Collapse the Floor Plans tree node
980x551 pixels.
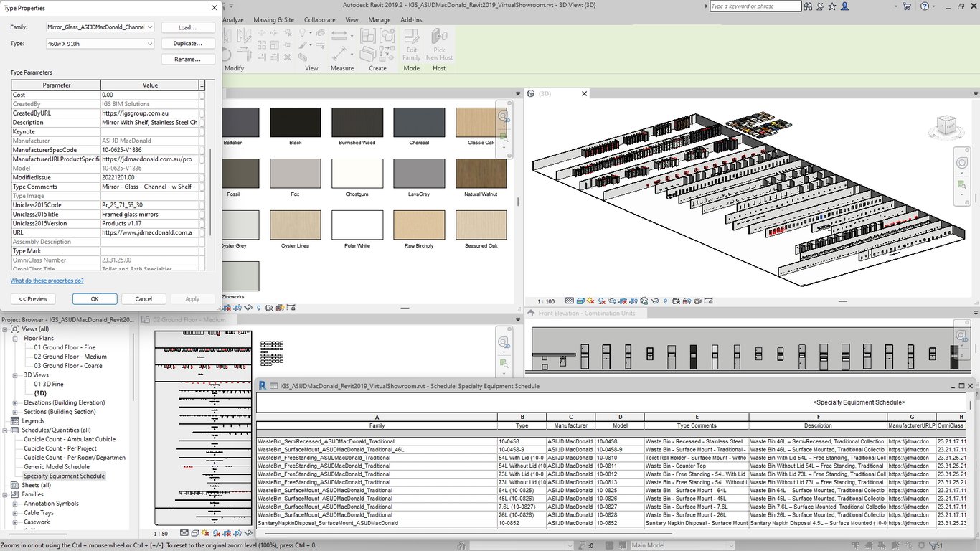16,338
